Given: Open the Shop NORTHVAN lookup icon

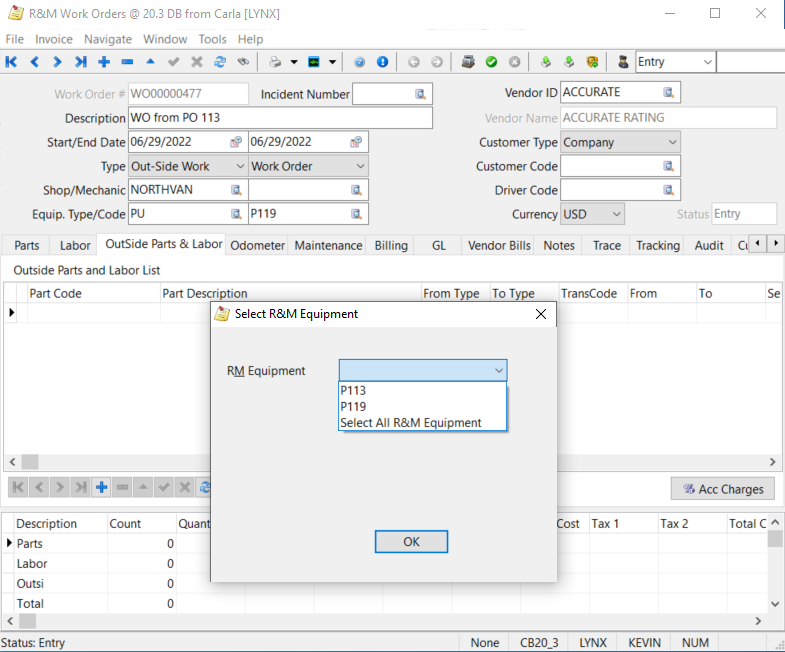Looking at the screenshot, I should point(236,190).
